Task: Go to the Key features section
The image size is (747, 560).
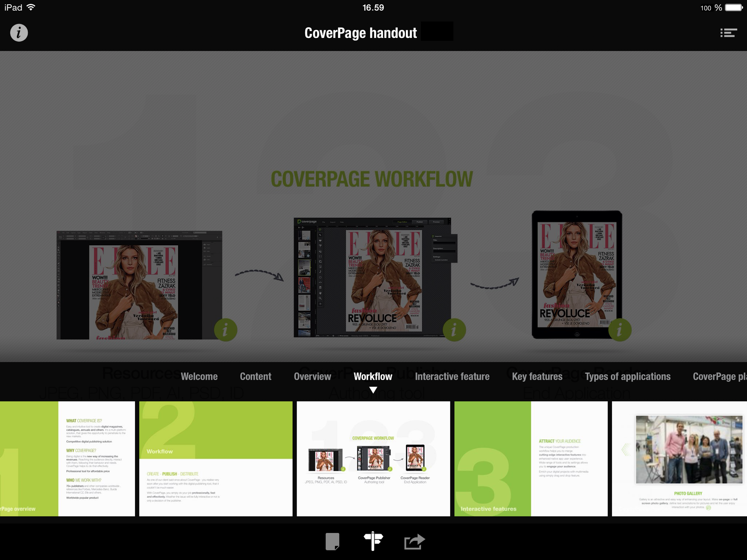Action: pyautogui.click(x=537, y=376)
